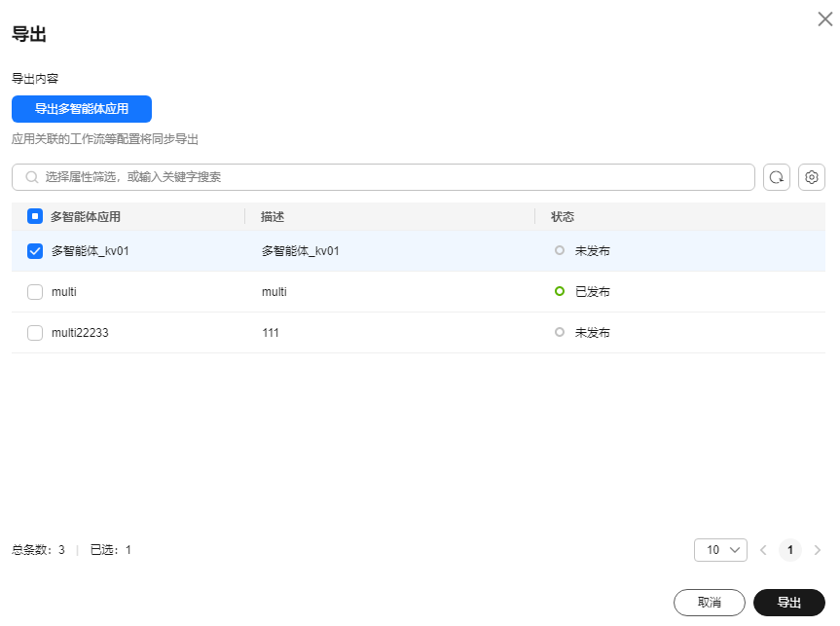Focus the keyword search input field
This screenshot has height=626, width=840.
[383, 177]
